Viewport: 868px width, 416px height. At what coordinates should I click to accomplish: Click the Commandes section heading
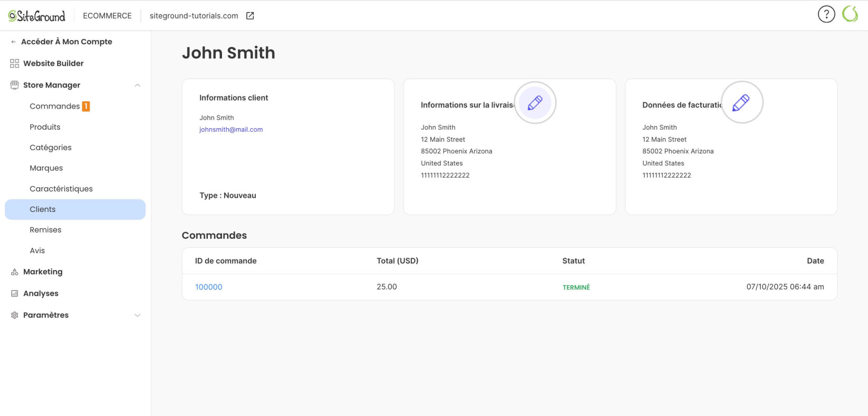[214, 236]
